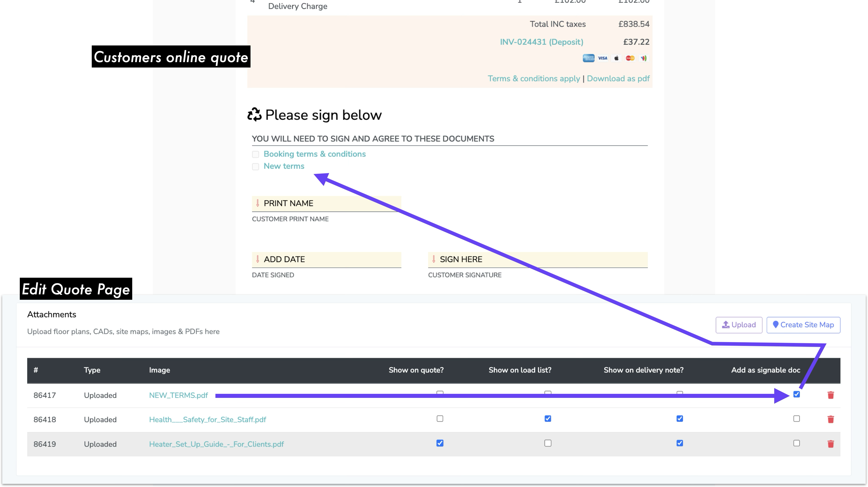Click the PRINT NAME input field

click(x=326, y=203)
